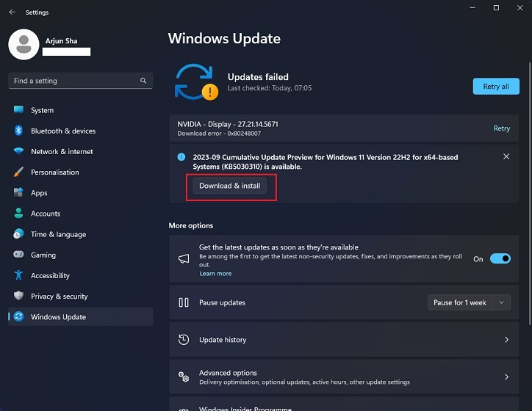Open Accounts settings category
This screenshot has width=532, height=411.
click(x=81, y=214)
